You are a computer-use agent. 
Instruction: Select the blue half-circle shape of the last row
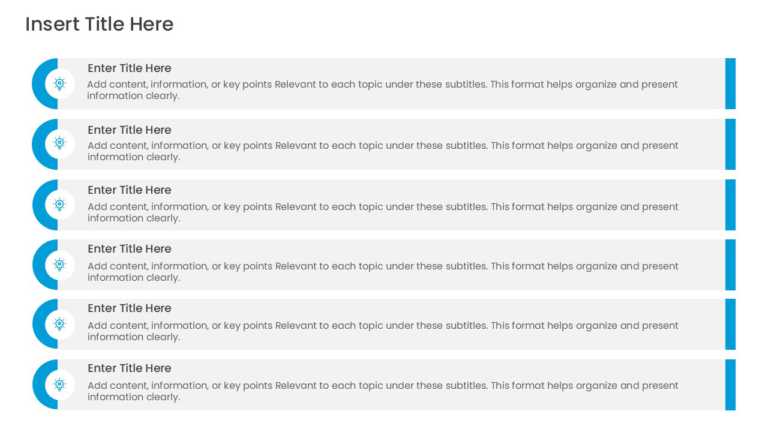click(x=45, y=384)
